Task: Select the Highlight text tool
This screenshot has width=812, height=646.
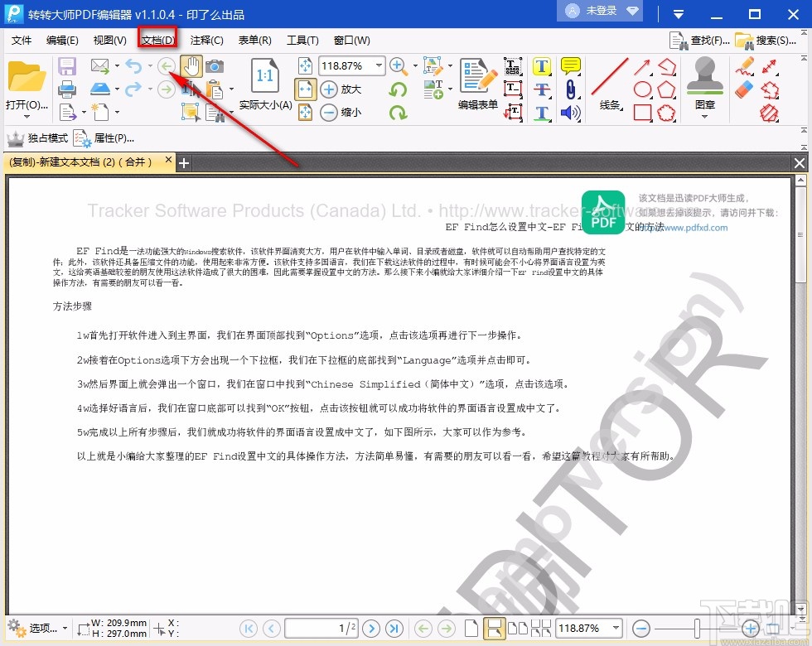Action: pos(542,66)
